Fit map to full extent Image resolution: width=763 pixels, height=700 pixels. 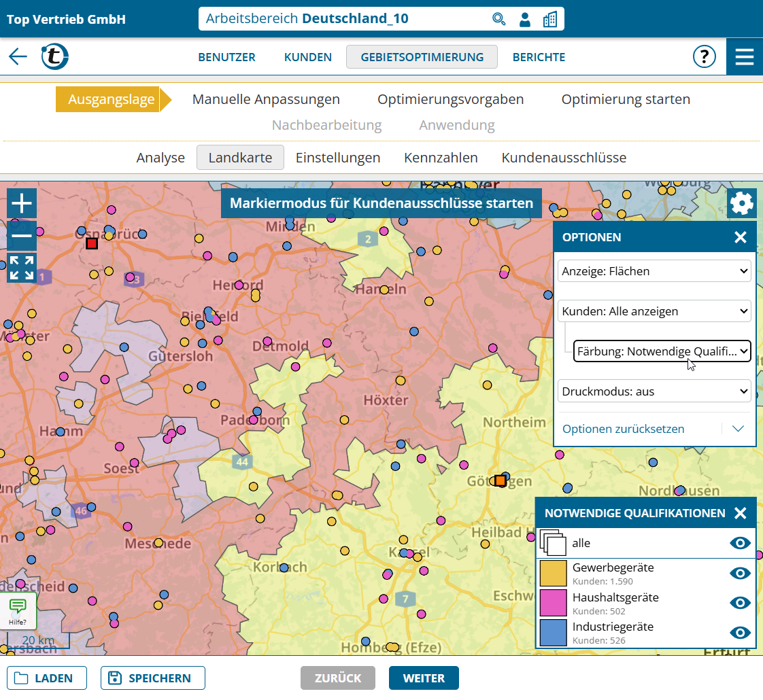pyautogui.click(x=22, y=268)
